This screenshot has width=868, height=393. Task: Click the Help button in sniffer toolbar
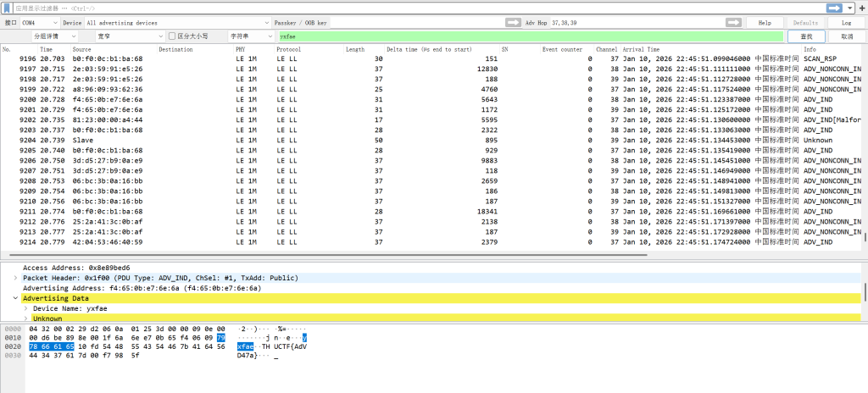click(765, 22)
